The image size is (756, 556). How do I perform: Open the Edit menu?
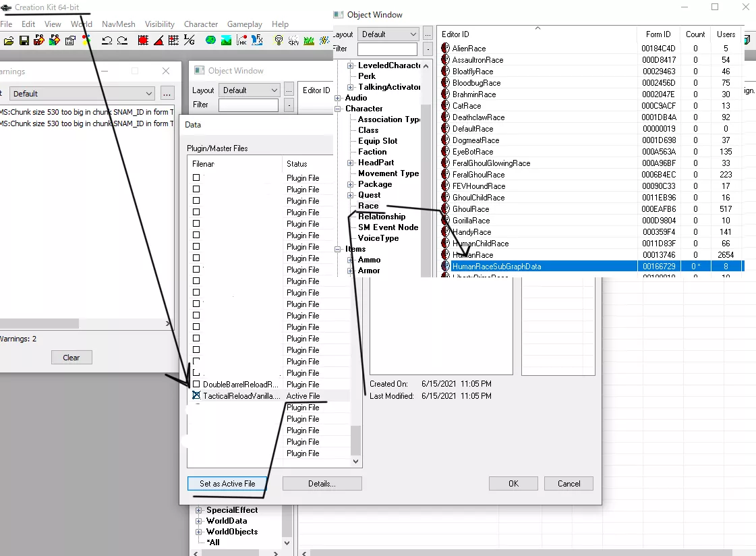pos(28,24)
